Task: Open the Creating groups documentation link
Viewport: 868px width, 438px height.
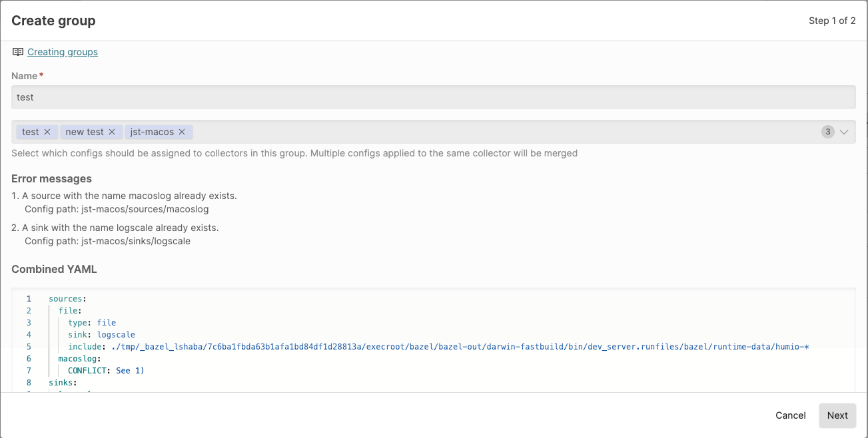Action: pos(63,52)
